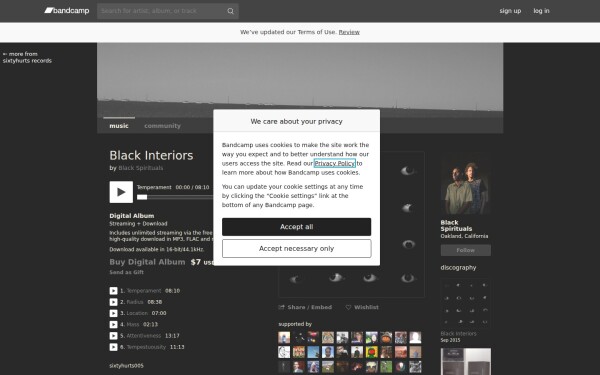Open the Attentiveness track title link

(144, 336)
